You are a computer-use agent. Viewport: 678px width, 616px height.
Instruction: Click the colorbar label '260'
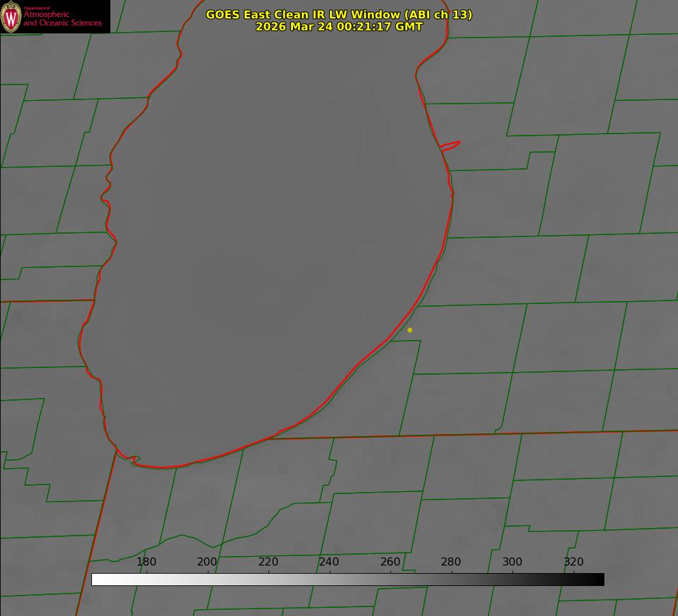pos(390,561)
